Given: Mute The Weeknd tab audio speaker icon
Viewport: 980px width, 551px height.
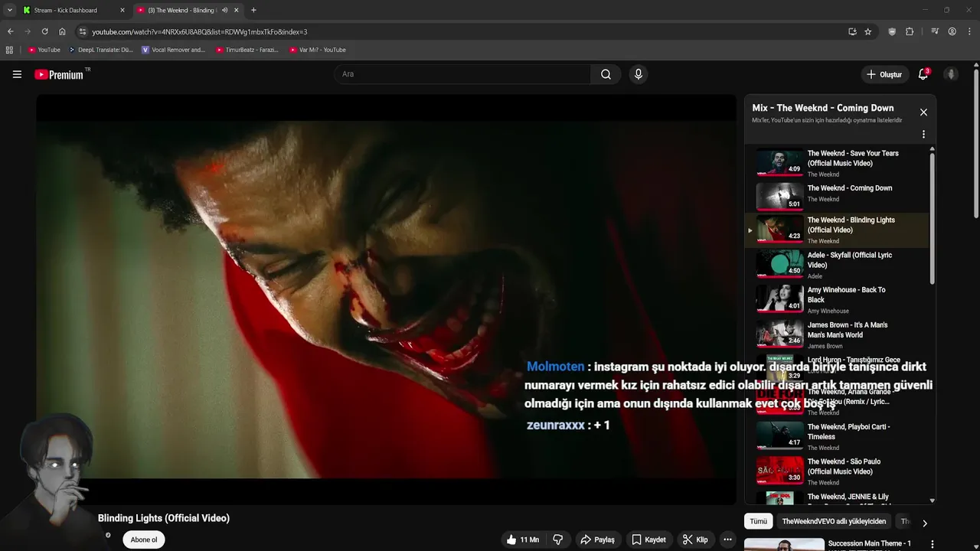Looking at the screenshot, I should pos(224,10).
